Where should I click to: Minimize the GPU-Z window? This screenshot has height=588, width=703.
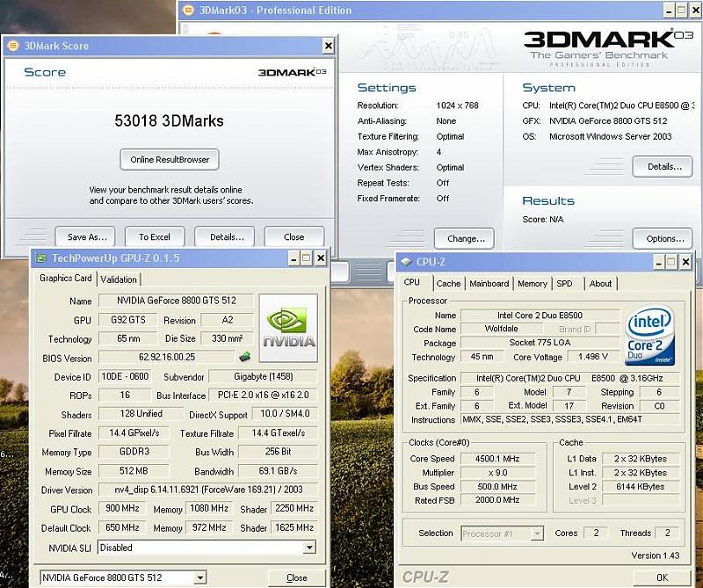click(x=294, y=258)
